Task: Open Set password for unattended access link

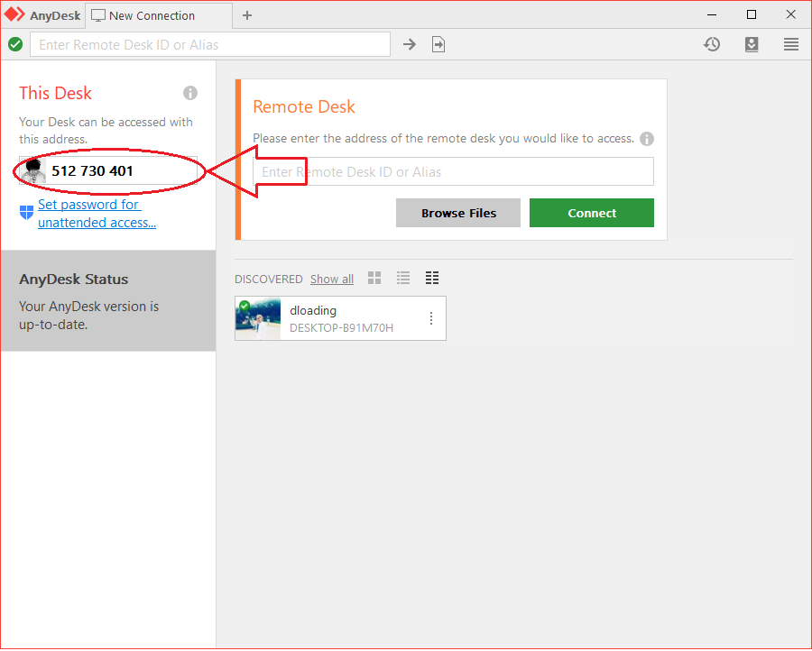Action: (97, 213)
